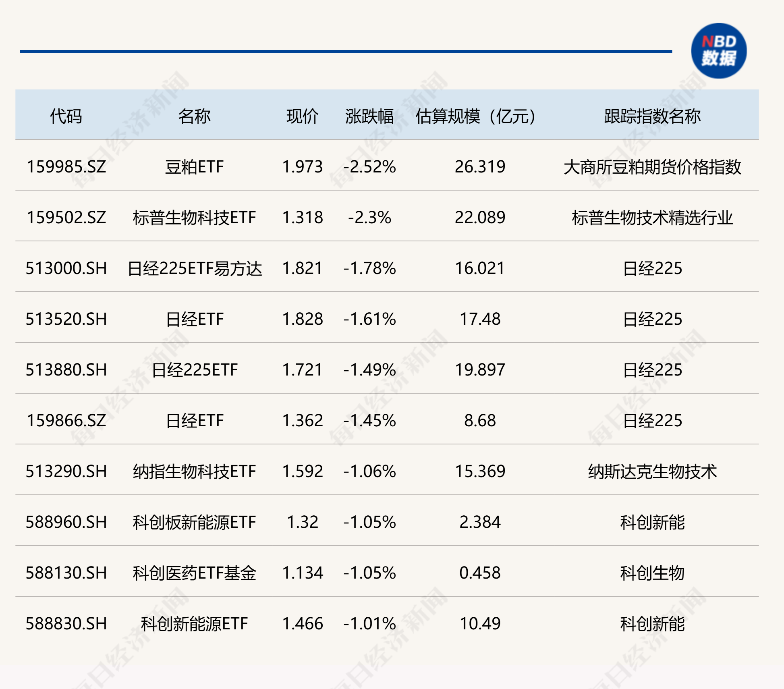Screen dimensions: 784x689
Task: Click the 代码 column header
Action: (66, 116)
